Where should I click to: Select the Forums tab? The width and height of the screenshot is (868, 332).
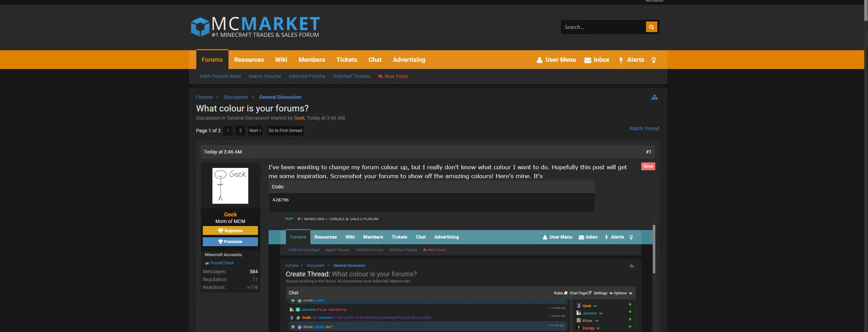coord(212,60)
